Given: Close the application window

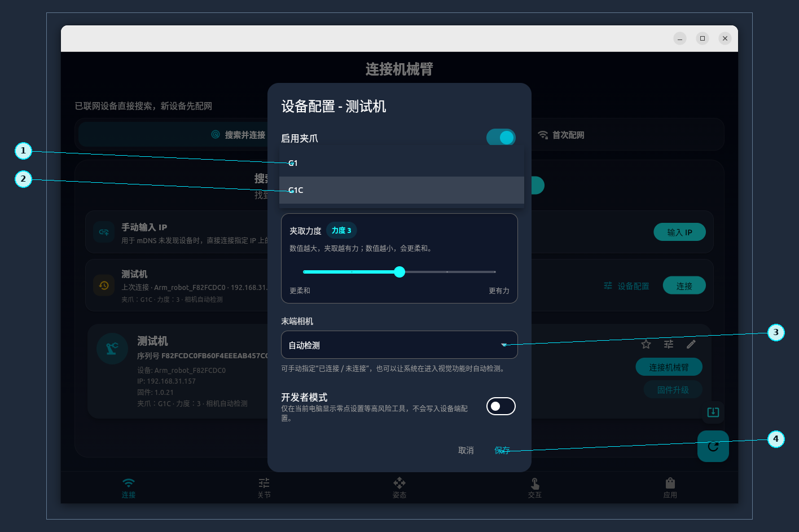Looking at the screenshot, I should coord(725,38).
